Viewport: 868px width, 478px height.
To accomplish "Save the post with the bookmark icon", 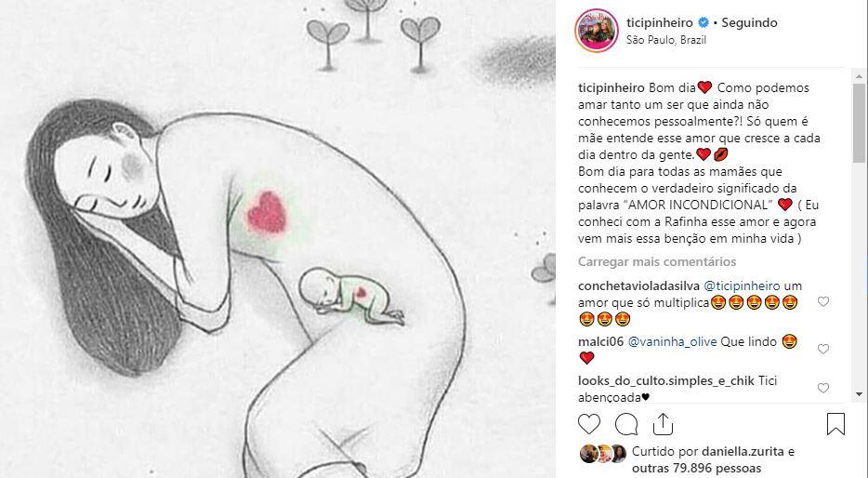I will [835, 424].
